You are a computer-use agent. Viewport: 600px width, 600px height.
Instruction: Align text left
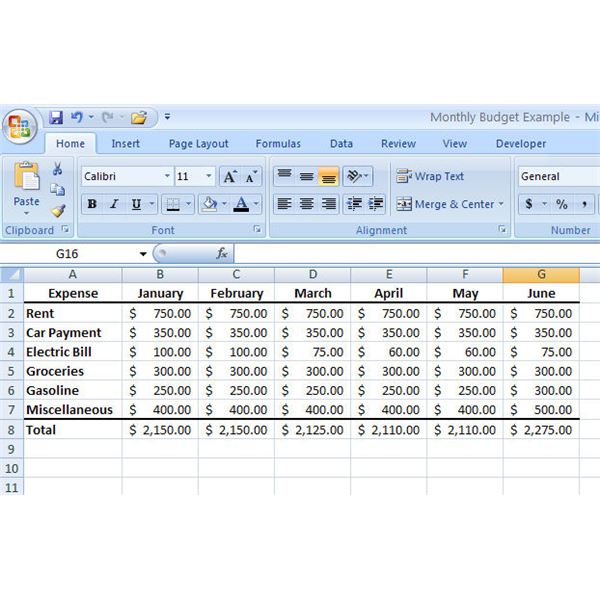[x=284, y=204]
